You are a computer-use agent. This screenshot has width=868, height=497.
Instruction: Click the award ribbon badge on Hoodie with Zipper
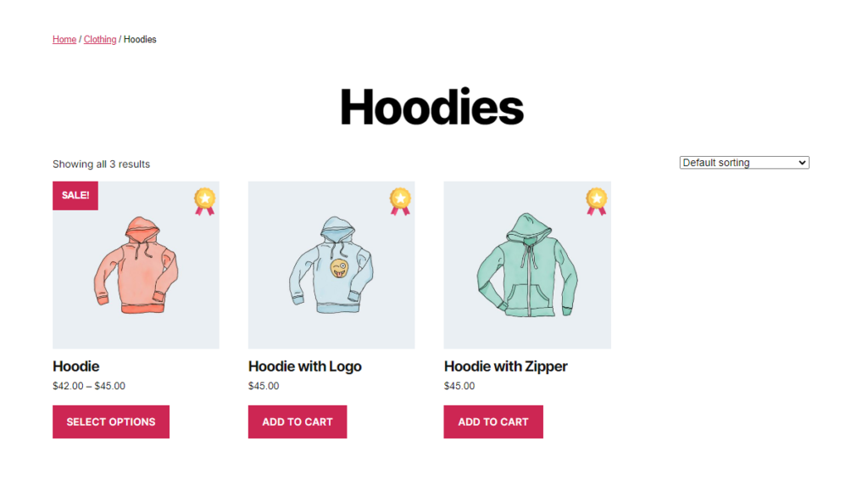coord(596,202)
